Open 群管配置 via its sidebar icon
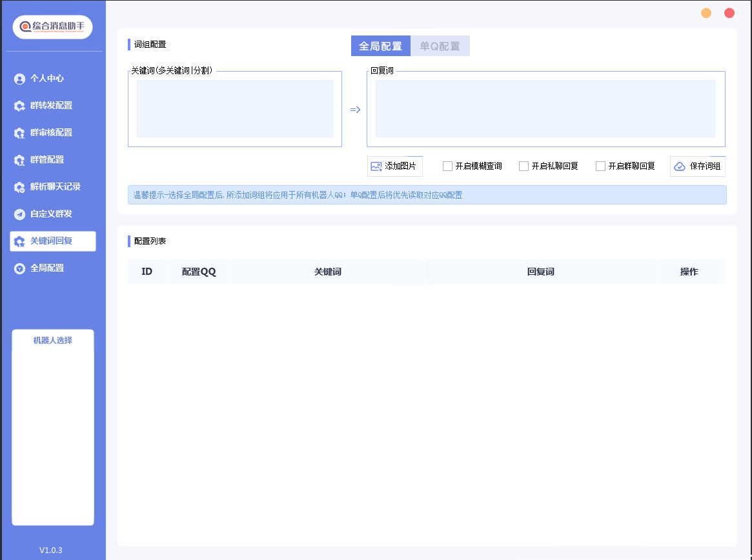The image size is (752, 560). pos(19,160)
